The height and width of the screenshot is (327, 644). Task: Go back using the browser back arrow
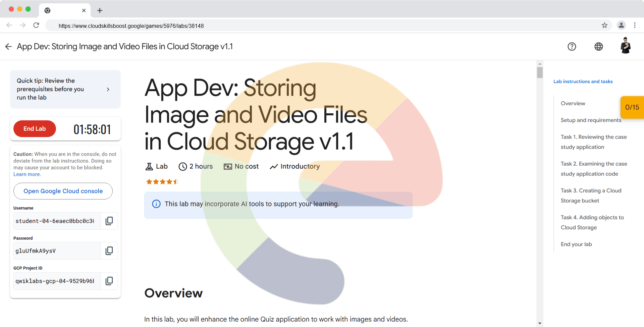[x=9, y=25]
